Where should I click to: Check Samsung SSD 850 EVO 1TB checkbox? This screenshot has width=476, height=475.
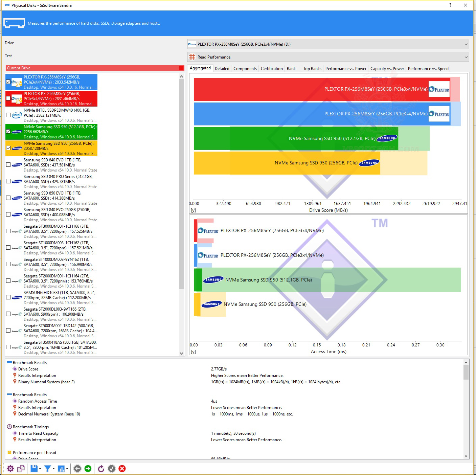click(x=8, y=198)
